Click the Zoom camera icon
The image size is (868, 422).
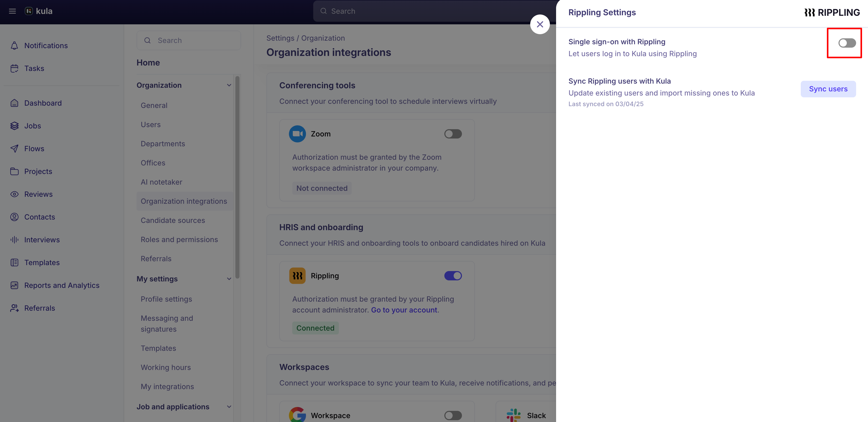[x=297, y=134]
